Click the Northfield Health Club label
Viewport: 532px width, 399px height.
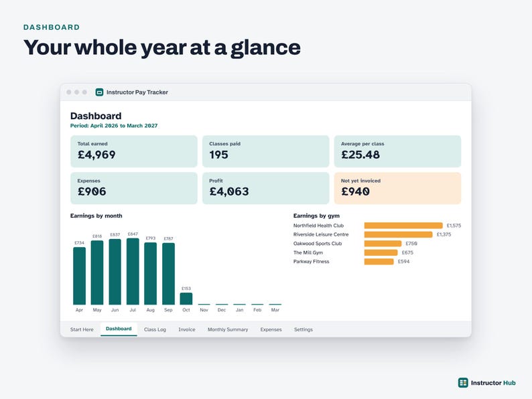[318, 226]
